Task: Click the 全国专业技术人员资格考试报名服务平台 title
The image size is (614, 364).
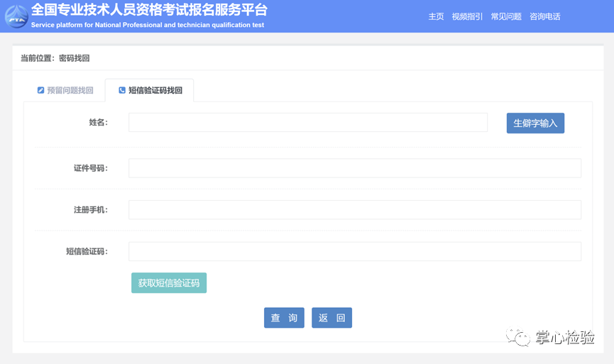Action: [x=149, y=11]
